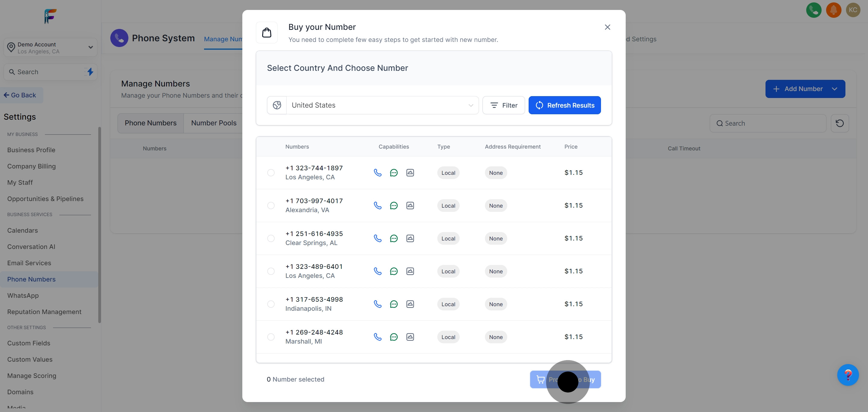Click the Filter button
868x412 pixels.
pyautogui.click(x=503, y=105)
